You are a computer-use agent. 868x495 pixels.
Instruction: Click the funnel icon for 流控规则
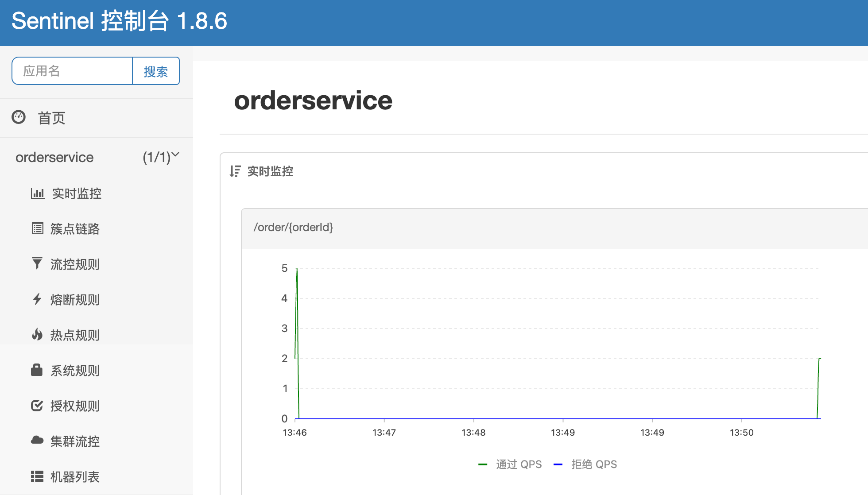pyautogui.click(x=37, y=263)
